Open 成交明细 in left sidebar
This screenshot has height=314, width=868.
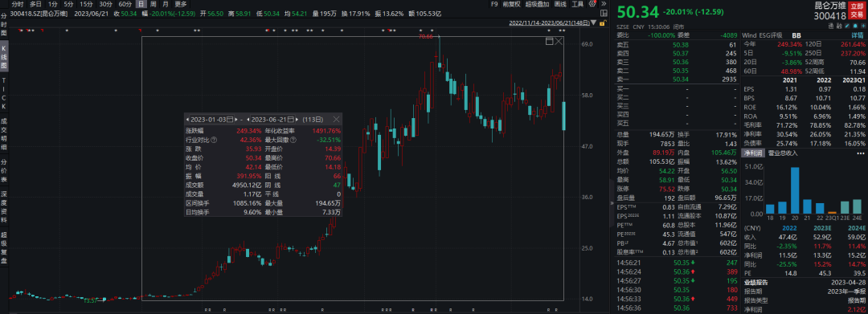click(x=4, y=133)
